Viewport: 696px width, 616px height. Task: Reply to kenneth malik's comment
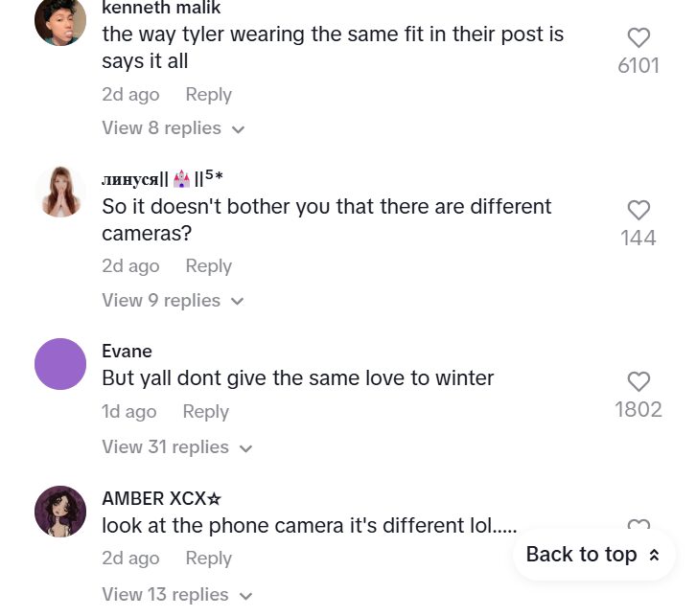[x=208, y=95]
